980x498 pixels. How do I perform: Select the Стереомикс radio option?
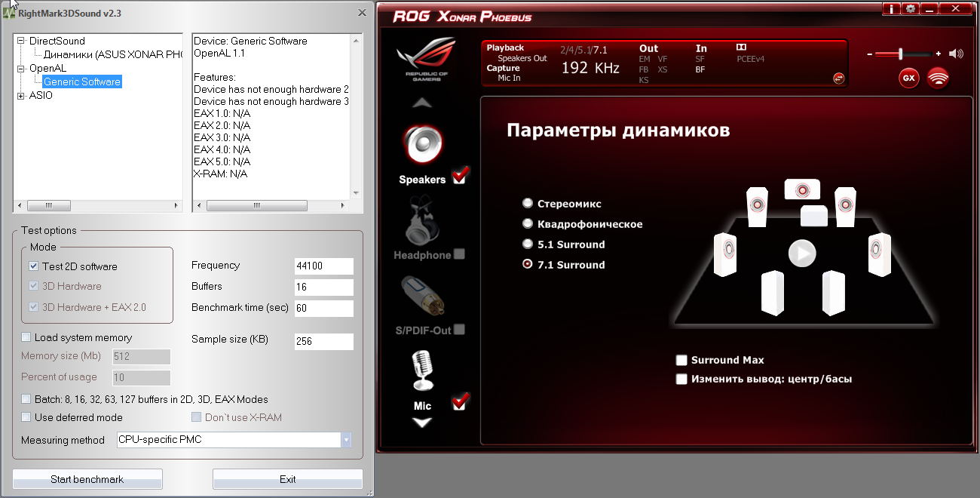tap(528, 203)
